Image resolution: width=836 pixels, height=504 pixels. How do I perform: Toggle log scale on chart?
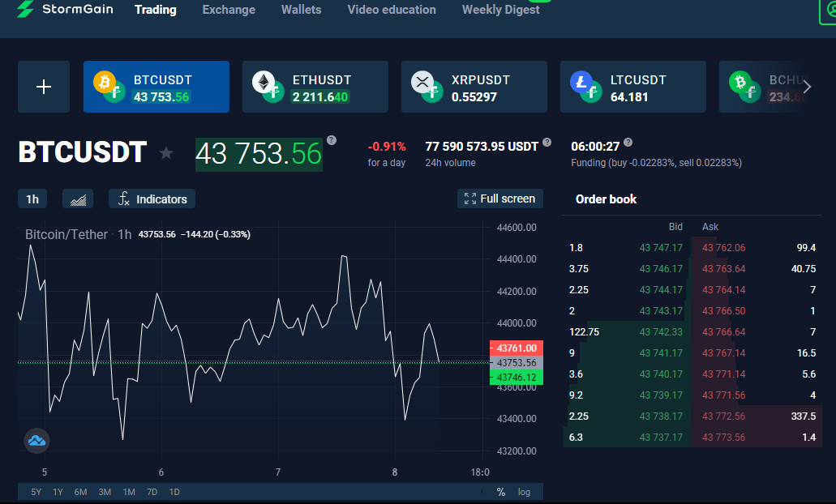[x=524, y=492]
